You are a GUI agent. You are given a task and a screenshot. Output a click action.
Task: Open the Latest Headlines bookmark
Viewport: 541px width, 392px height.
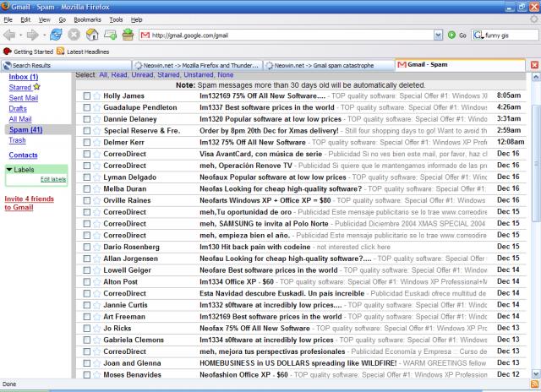coord(83,52)
